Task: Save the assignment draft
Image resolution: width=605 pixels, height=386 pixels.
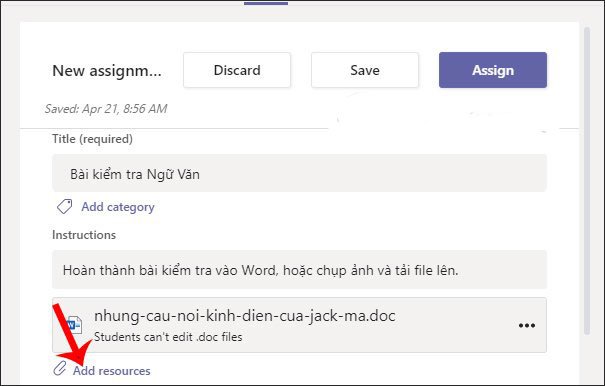Action: click(365, 70)
